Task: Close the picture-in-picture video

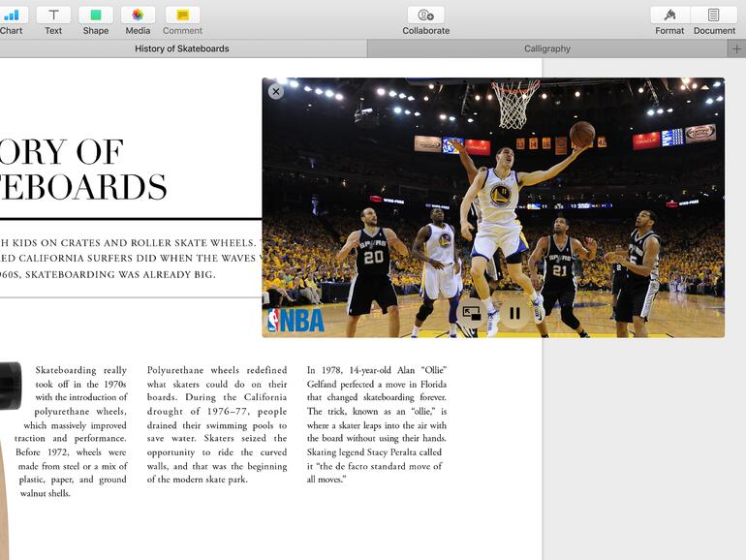Action: [x=275, y=91]
